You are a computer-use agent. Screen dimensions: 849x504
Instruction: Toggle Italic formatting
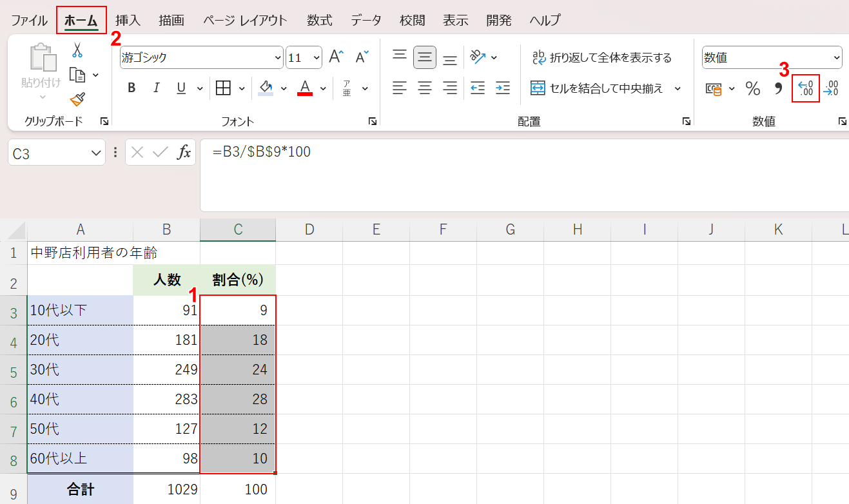click(156, 88)
